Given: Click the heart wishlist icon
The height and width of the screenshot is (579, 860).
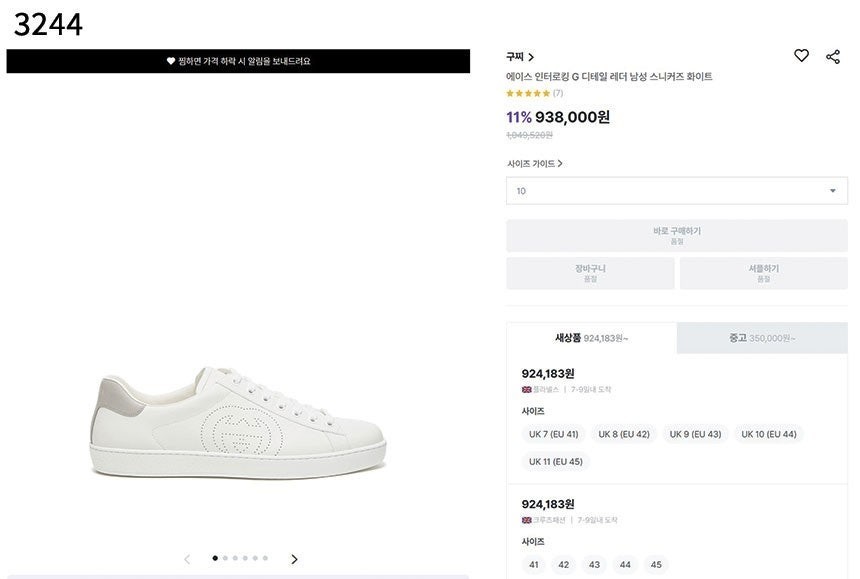Looking at the screenshot, I should click(x=801, y=56).
